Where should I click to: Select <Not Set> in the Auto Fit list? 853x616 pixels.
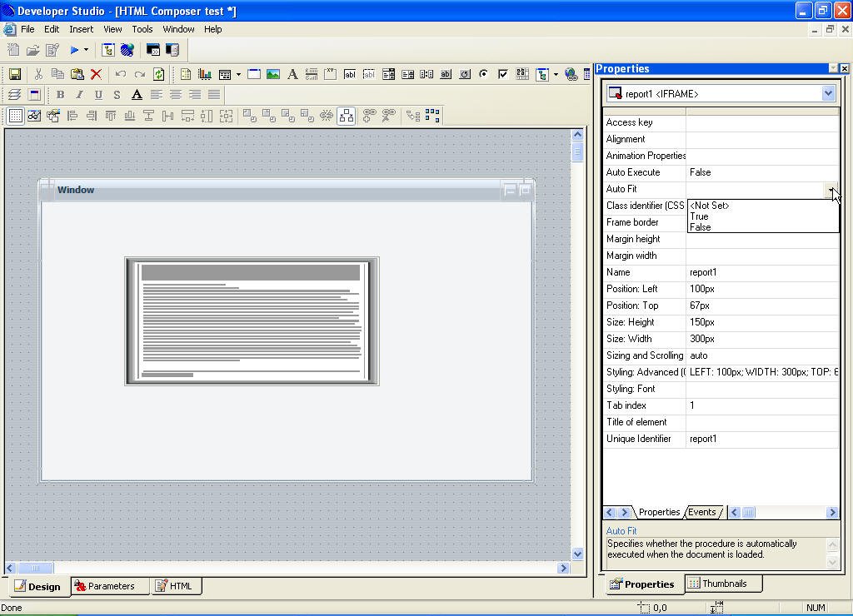710,206
